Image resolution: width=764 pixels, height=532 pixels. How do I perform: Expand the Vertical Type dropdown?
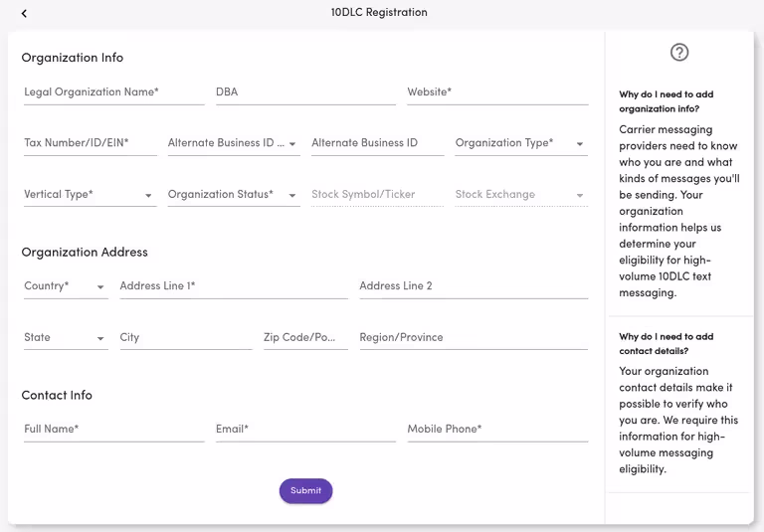pos(91,194)
